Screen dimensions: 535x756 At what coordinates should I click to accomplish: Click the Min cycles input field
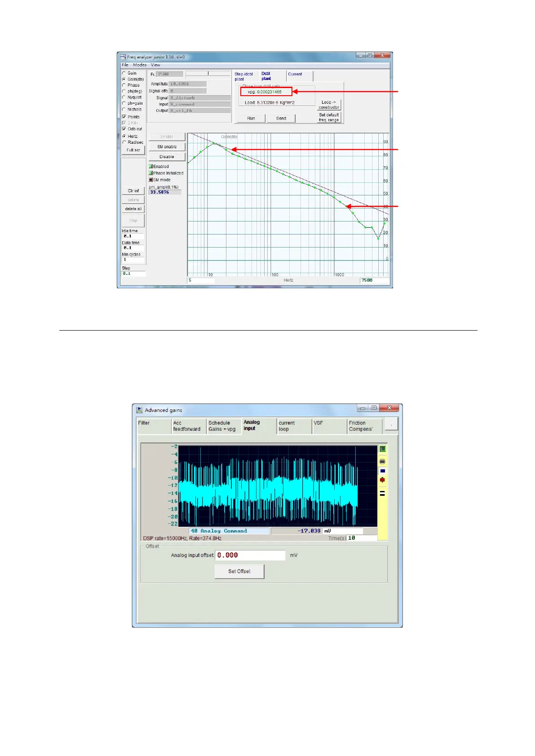coord(133,260)
